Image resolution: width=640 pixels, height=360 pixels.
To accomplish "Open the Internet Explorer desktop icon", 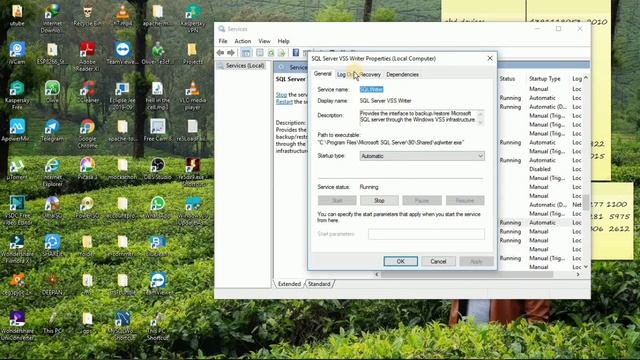I will pos(52,172).
